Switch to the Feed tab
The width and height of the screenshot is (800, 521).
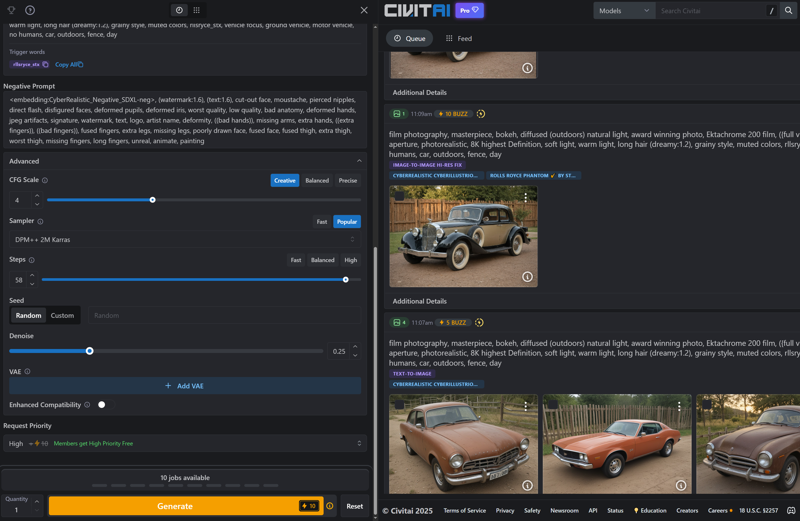(x=458, y=38)
